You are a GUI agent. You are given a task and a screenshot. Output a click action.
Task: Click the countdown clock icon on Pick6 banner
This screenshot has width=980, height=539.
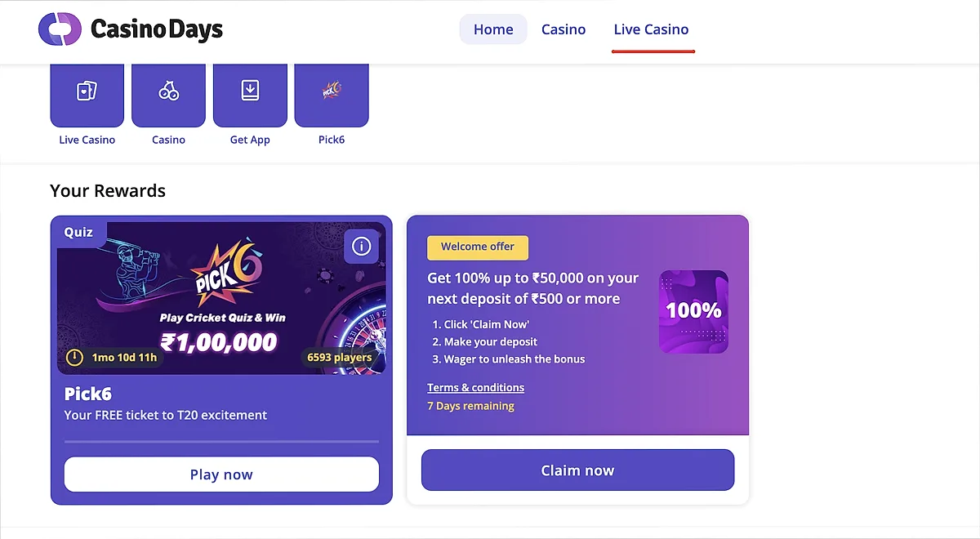click(75, 357)
